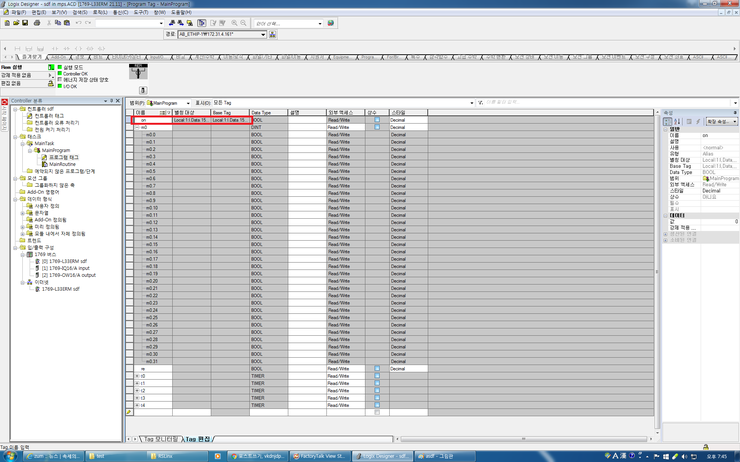The height and width of the screenshot is (462, 740).
Task: Toggle constant checkbox in new empty tag row
Action: [x=377, y=412]
